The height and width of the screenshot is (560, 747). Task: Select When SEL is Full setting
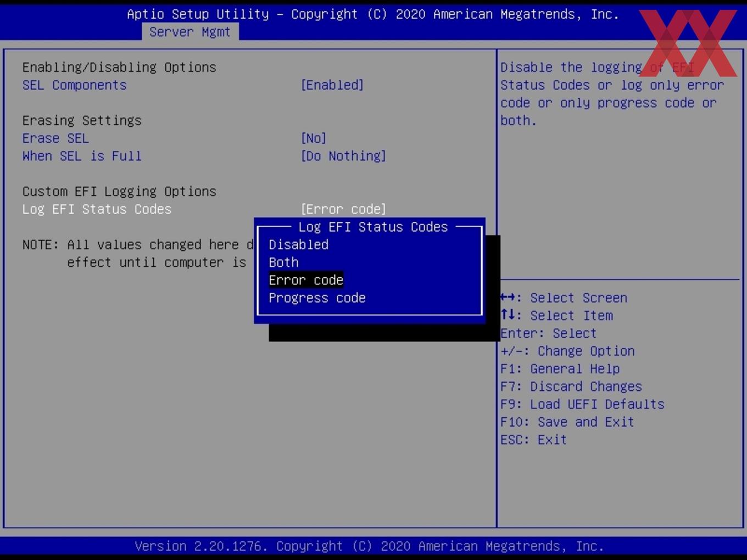coord(82,156)
